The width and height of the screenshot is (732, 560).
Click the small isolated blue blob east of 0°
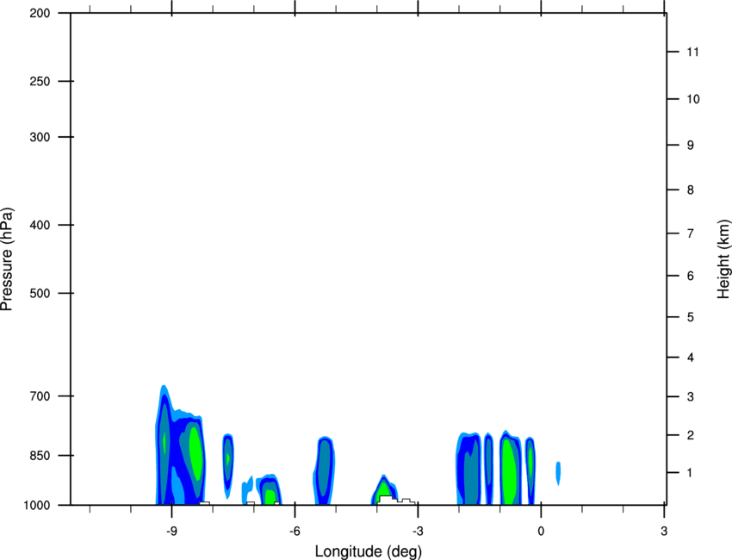coord(558,473)
